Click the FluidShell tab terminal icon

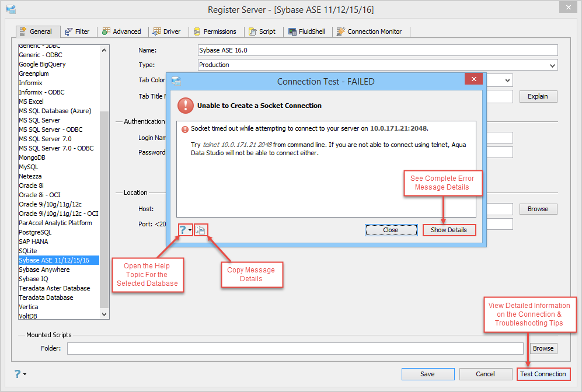292,32
